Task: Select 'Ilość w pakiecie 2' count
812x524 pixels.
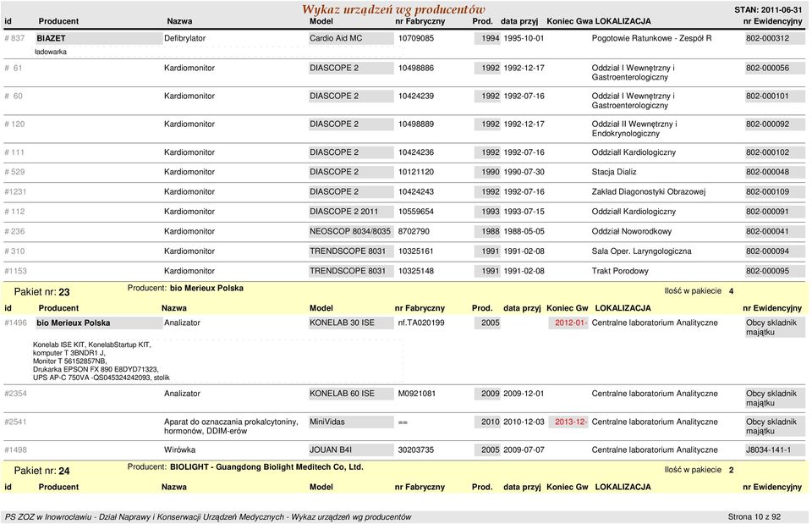Action: pyautogui.click(x=700, y=470)
